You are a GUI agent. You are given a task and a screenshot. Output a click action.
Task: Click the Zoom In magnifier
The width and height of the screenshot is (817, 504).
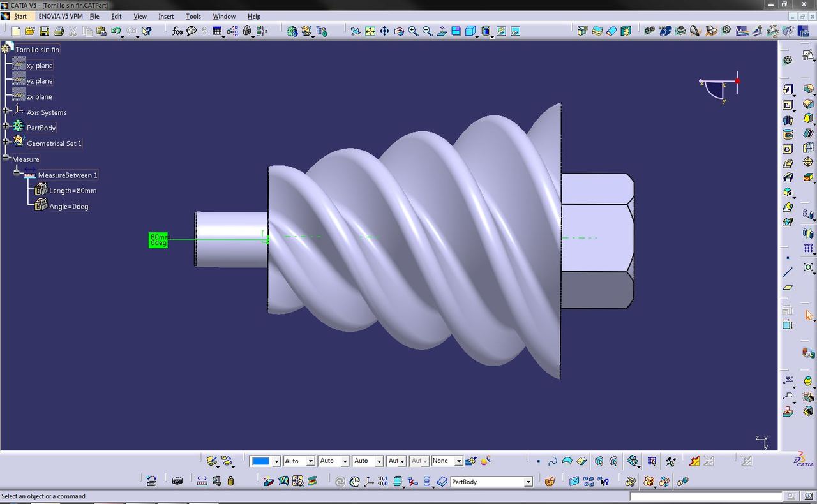tap(413, 31)
